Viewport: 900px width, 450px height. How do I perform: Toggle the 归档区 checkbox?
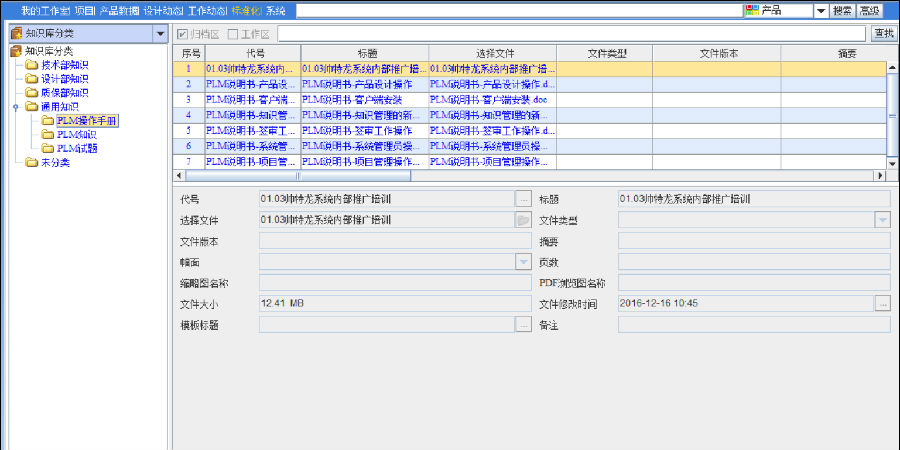(x=182, y=34)
